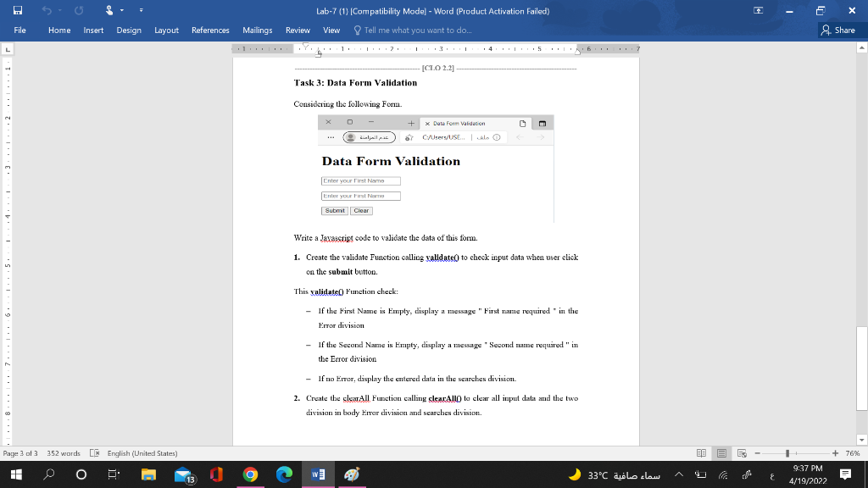Click the zoom slider handle
Viewport: 868px width, 488px height.
pyautogui.click(x=787, y=453)
